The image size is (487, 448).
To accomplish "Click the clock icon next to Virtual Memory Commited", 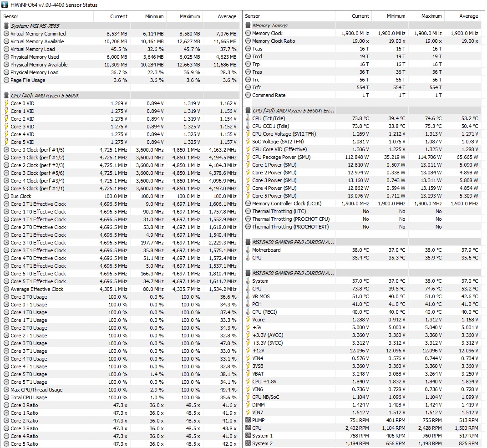I will (6, 34).
